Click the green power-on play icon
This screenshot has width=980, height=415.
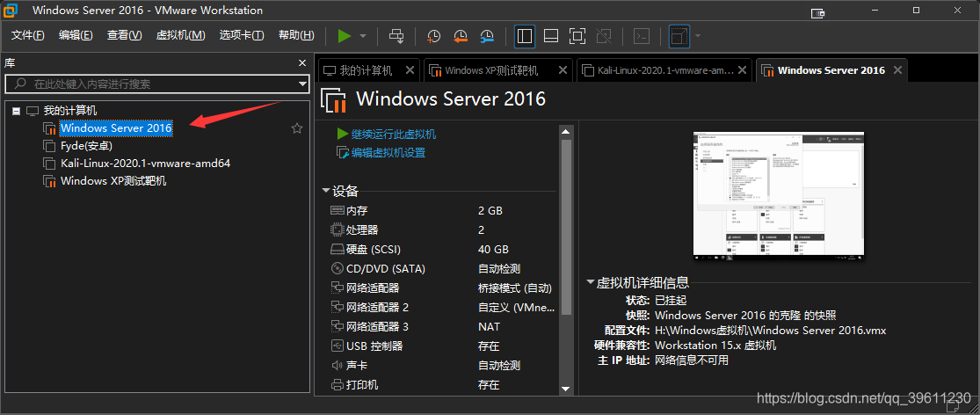345,36
